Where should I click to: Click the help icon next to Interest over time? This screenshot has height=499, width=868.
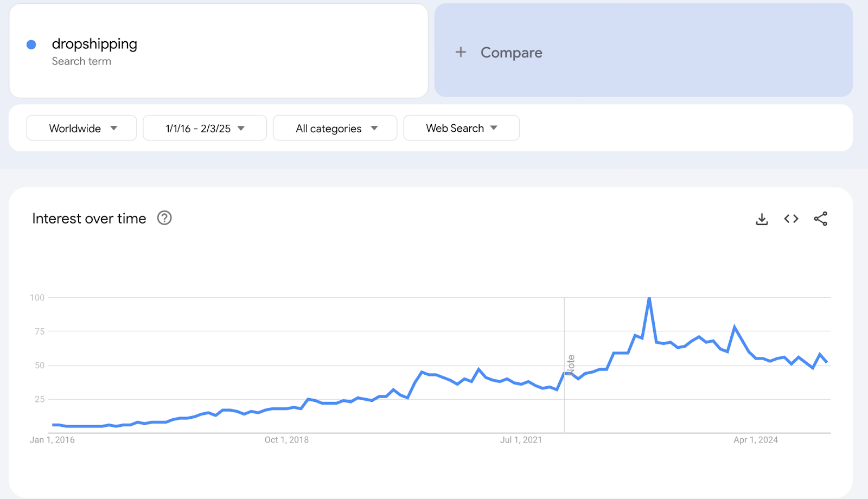click(x=164, y=218)
